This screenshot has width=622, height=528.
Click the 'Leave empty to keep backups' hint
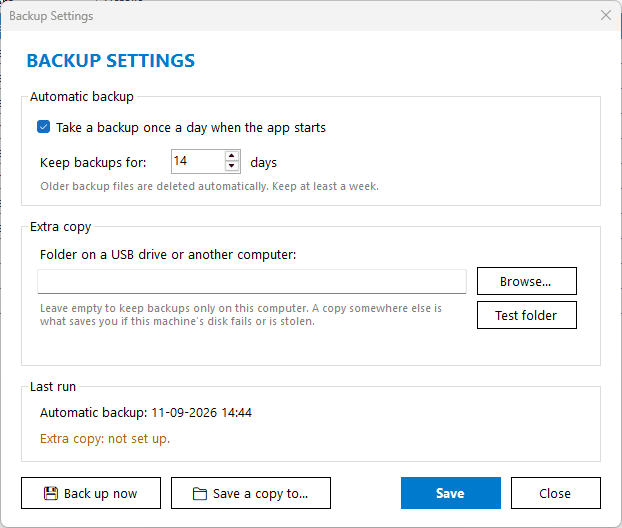(240, 315)
